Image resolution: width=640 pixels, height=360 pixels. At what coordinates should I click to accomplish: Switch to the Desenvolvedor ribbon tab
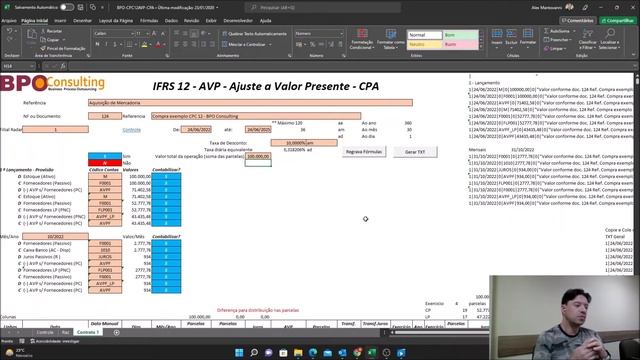pyautogui.click(x=238, y=20)
